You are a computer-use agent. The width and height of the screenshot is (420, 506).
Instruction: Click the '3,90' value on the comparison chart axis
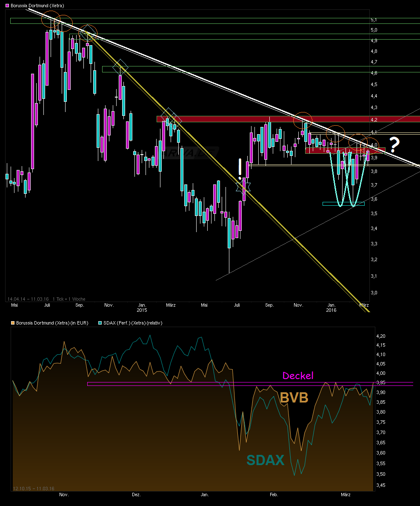381,392
